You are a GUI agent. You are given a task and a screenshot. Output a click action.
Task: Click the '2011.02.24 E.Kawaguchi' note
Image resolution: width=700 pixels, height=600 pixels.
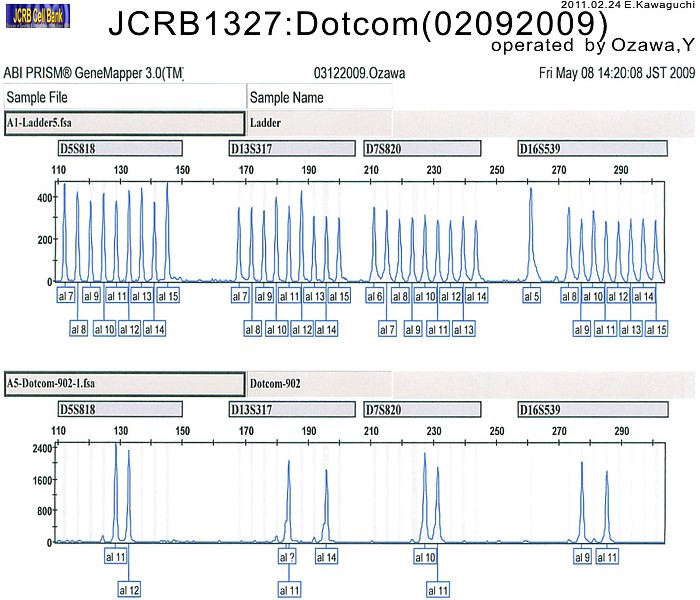(628, 4)
